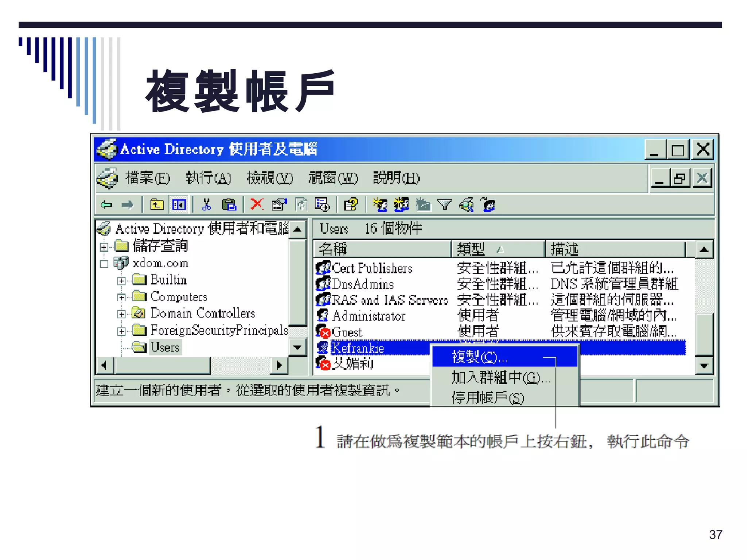This screenshot has width=747, height=560.
Task: Minimize the inner MDI child window
Action: click(x=660, y=179)
